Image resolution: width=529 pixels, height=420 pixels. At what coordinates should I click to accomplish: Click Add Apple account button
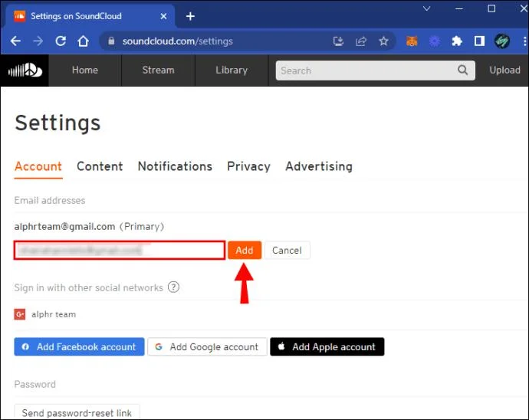pyautogui.click(x=327, y=346)
